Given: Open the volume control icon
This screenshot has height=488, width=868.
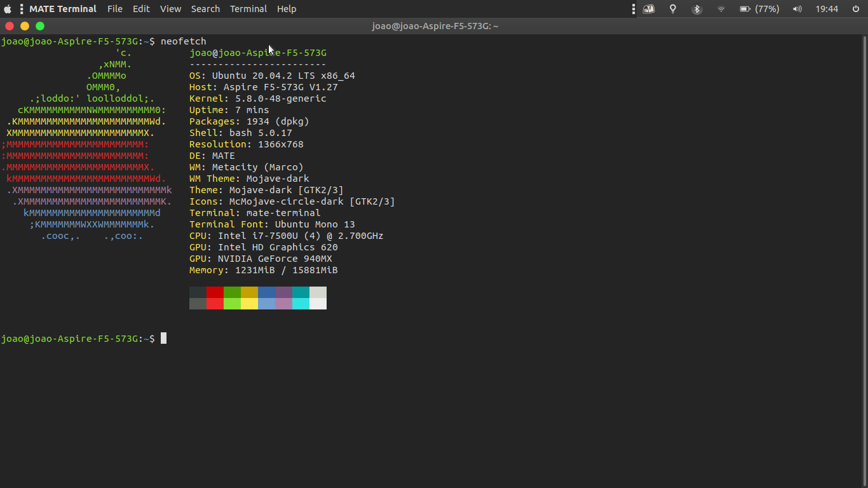Looking at the screenshot, I should click(797, 9).
